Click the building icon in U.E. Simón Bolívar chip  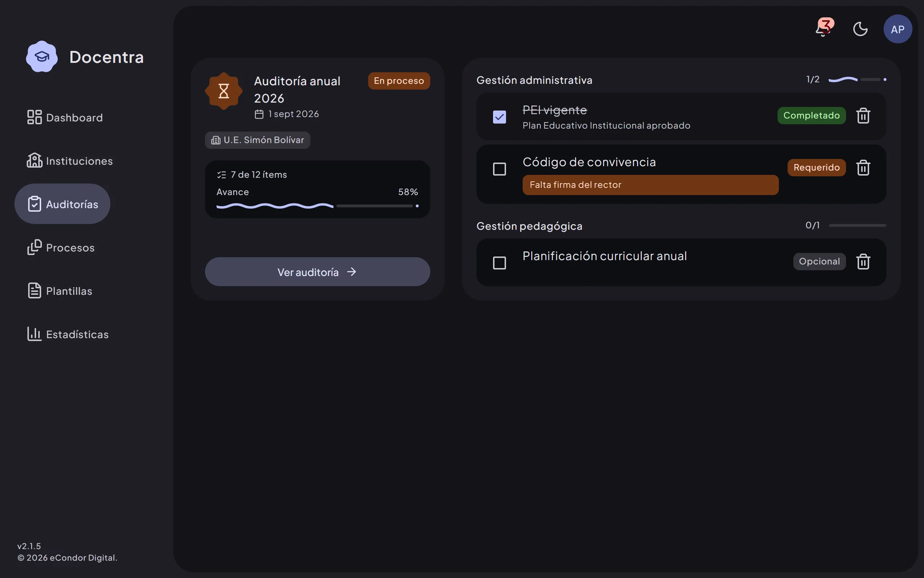click(x=216, y=140)
